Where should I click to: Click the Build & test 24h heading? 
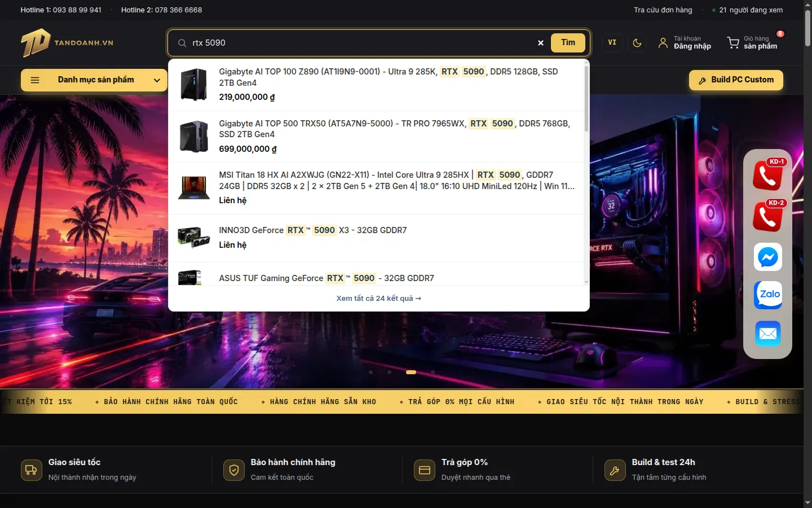[664, 462]
